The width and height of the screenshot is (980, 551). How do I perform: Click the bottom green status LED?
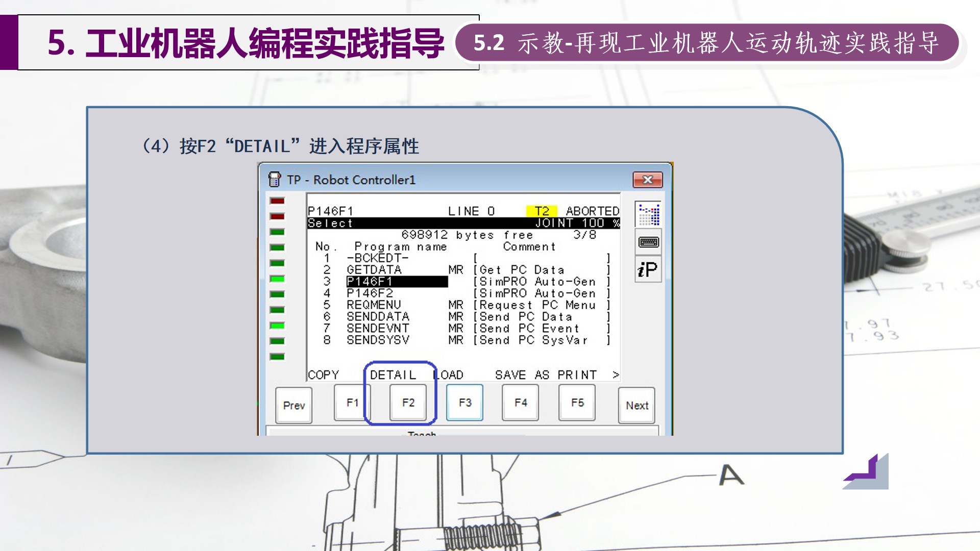click(x=277, y=357)
